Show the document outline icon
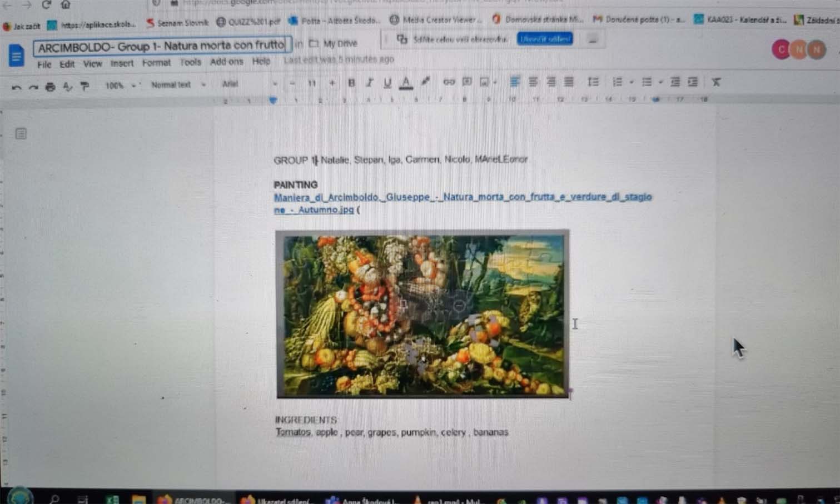Screen dimensions: 840x504 coord(21,133)
